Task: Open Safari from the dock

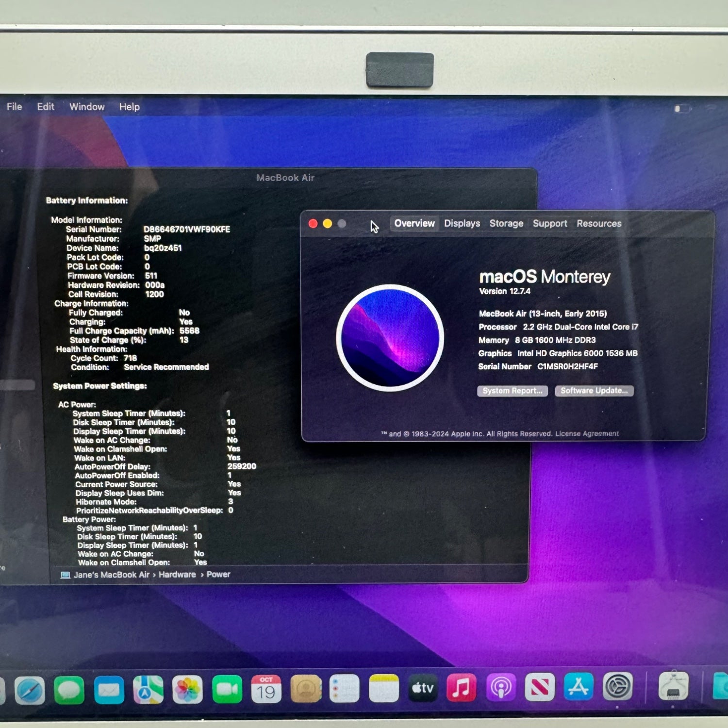Action: [x=30, y=690]
